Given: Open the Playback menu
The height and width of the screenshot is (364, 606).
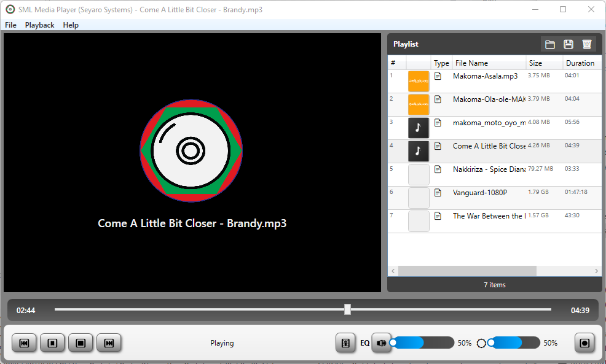Looking at the screenshot, I should 39,25.
